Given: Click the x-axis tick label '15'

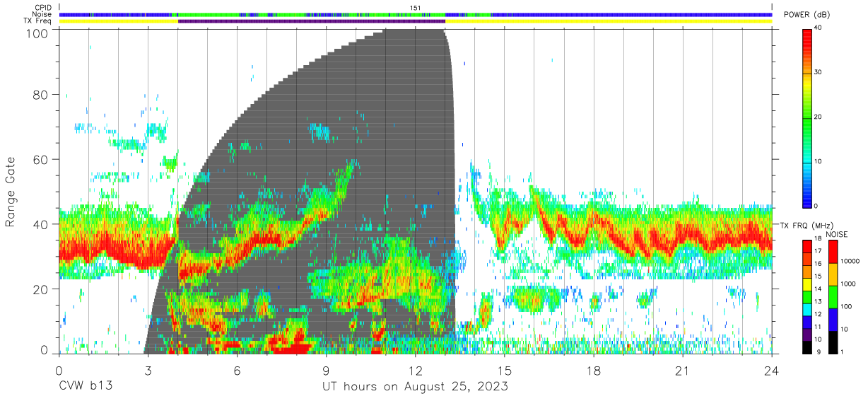Looking at the screenshot, I should pyautogui.click(x=505, y=371).
